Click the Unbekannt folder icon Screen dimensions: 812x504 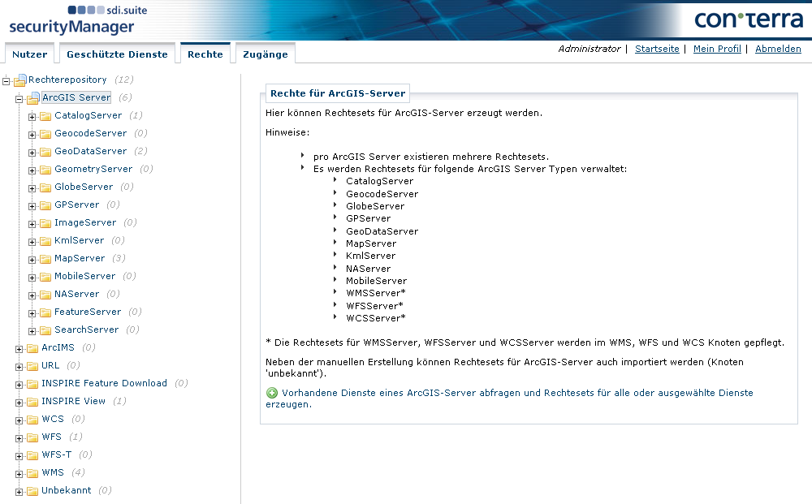coord(33,490)
